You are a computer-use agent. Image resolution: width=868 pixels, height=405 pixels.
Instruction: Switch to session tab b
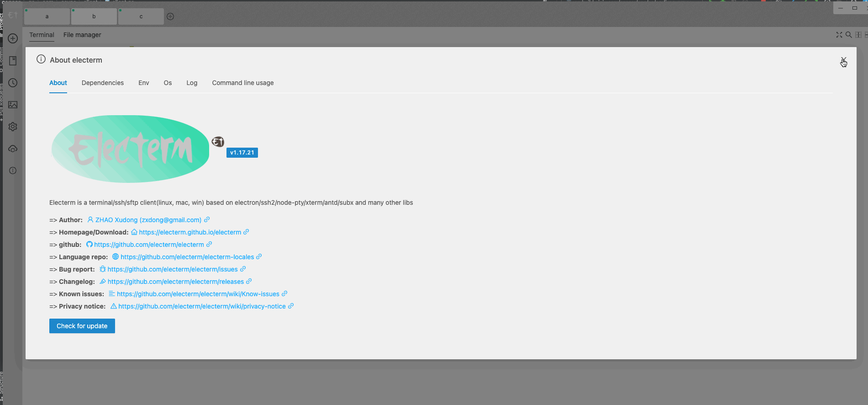click(94, 16)
